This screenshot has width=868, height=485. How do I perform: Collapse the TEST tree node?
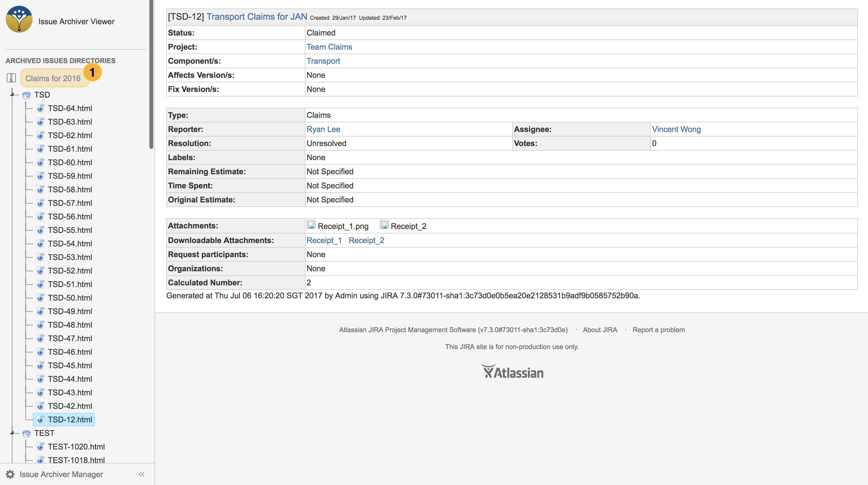(x=12, y=433)
